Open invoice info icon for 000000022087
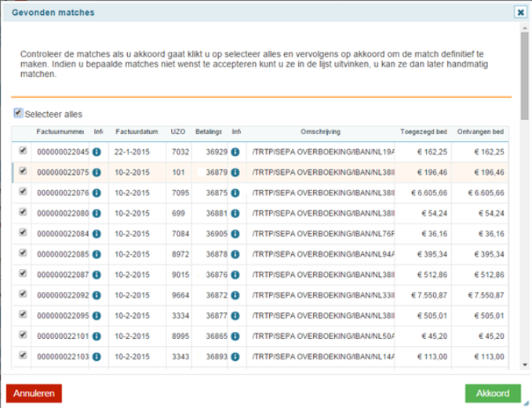532x408 pixels. click(97, 275)
